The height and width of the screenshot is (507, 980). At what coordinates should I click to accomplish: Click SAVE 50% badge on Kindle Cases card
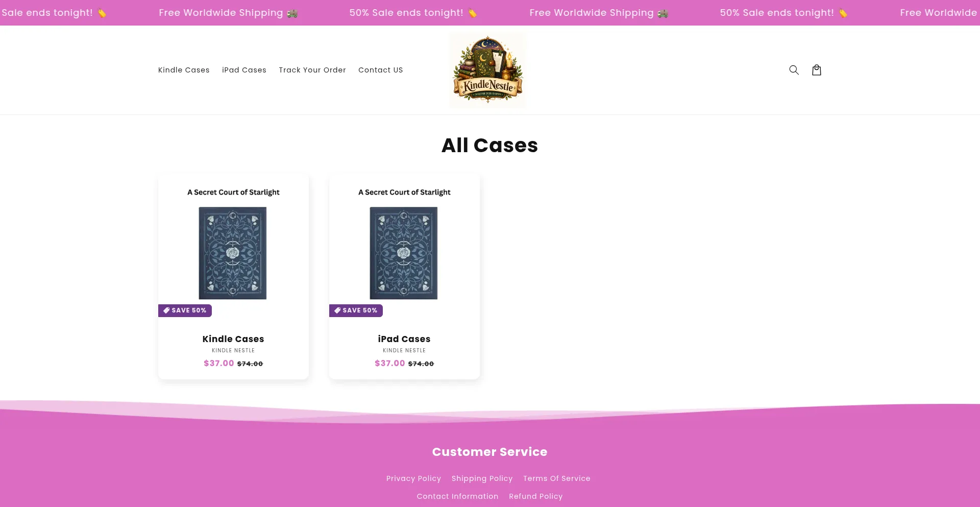tap(185, 310)
